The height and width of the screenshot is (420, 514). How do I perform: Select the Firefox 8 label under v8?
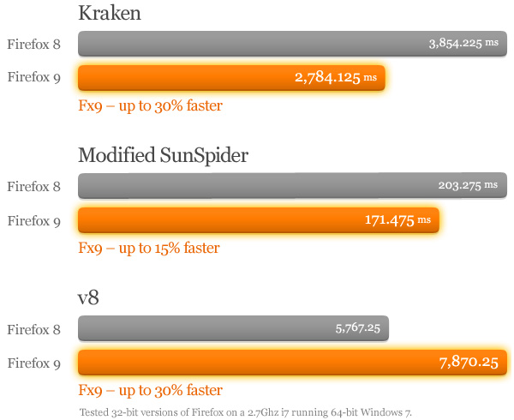coord(33,328)
